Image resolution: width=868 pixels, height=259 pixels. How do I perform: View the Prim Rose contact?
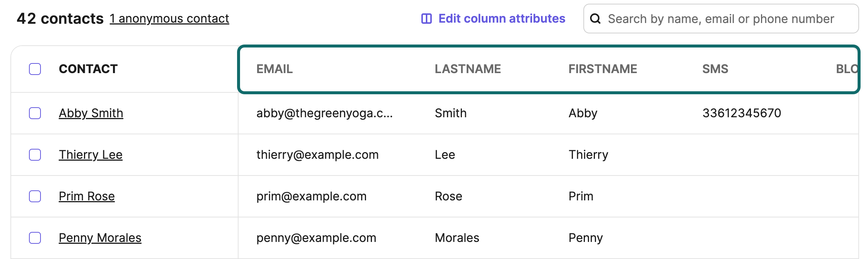(87, 196)
